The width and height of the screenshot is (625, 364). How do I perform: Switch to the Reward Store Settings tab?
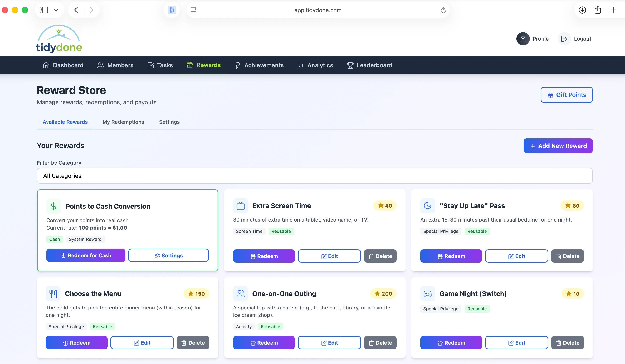coord(169,122)
